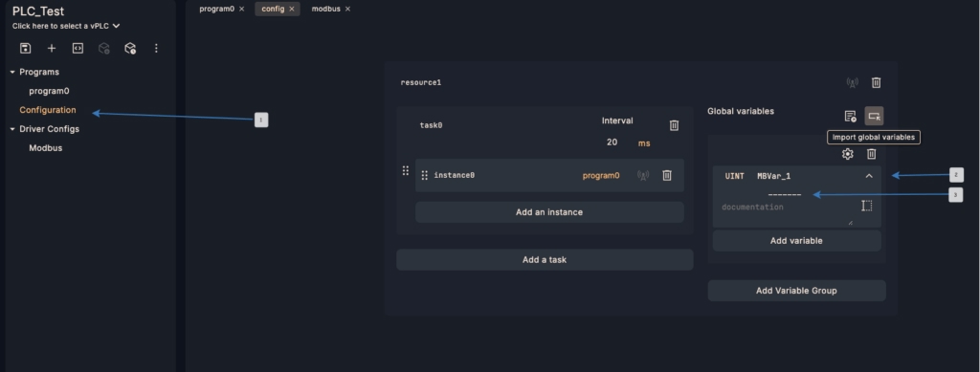The image size is (980, 372).
Task: Collapse the Programs tree section
Action: 12,72
